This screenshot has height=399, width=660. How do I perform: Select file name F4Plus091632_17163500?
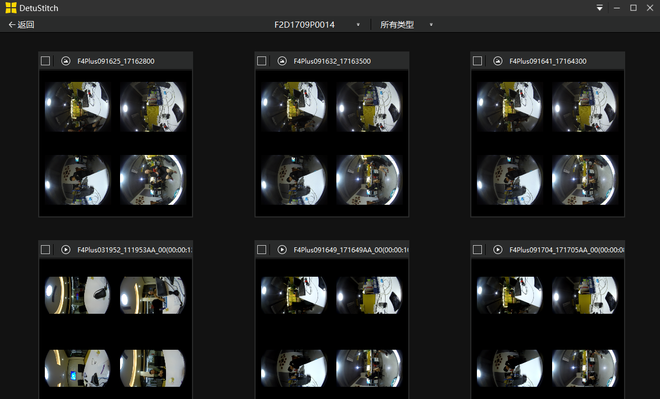pyautogui.click(x=332, y=61)
